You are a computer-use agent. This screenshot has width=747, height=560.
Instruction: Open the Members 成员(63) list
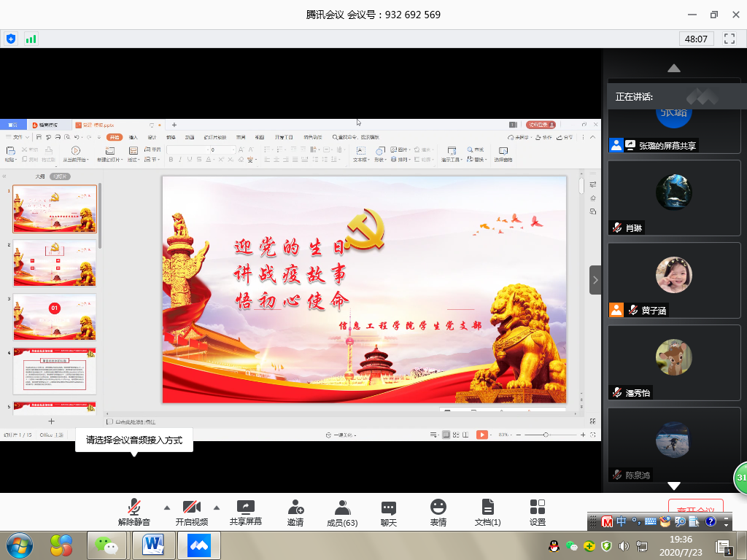[342, 513]
